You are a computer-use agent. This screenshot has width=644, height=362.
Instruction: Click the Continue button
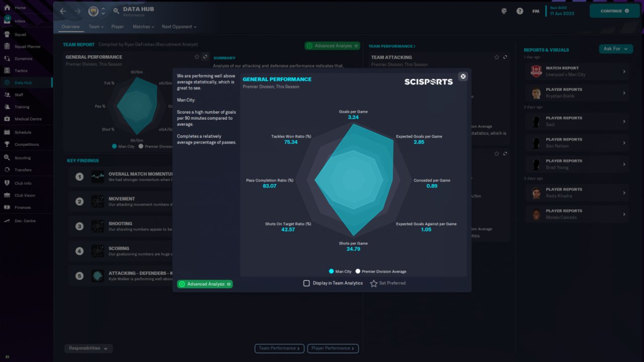[x=615, y=11]
